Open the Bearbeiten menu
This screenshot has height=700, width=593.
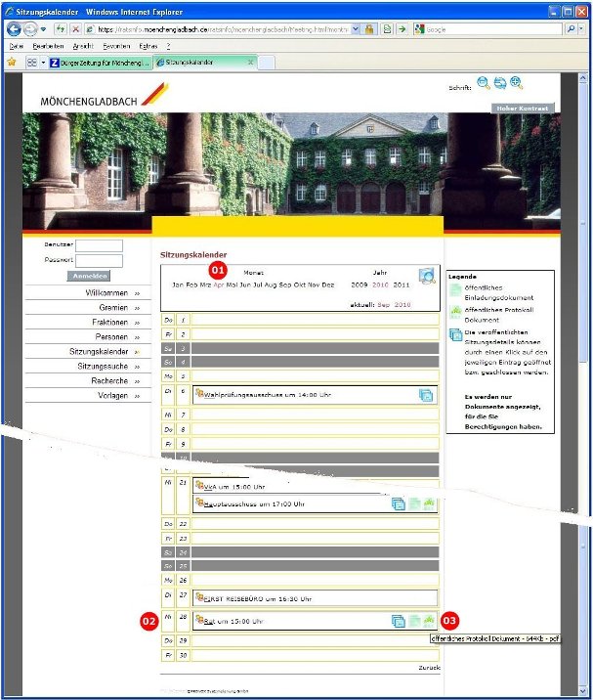point(48,46)
